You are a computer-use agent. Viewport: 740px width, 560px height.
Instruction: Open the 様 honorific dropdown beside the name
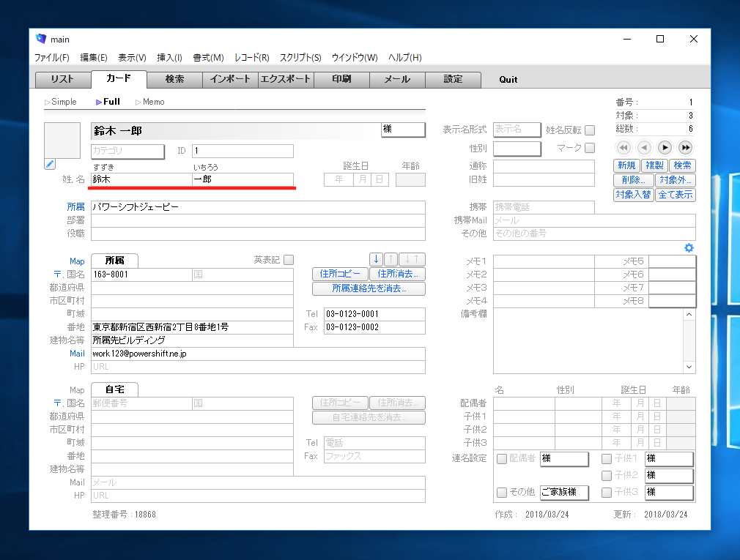(403, 130)
